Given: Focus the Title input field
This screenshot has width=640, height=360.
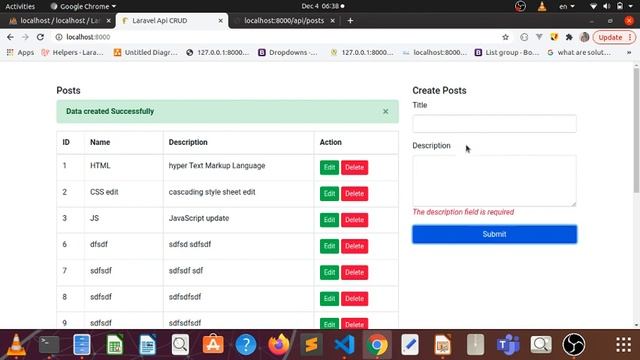Looking at the screenshot, I should (x=494, y=124).
